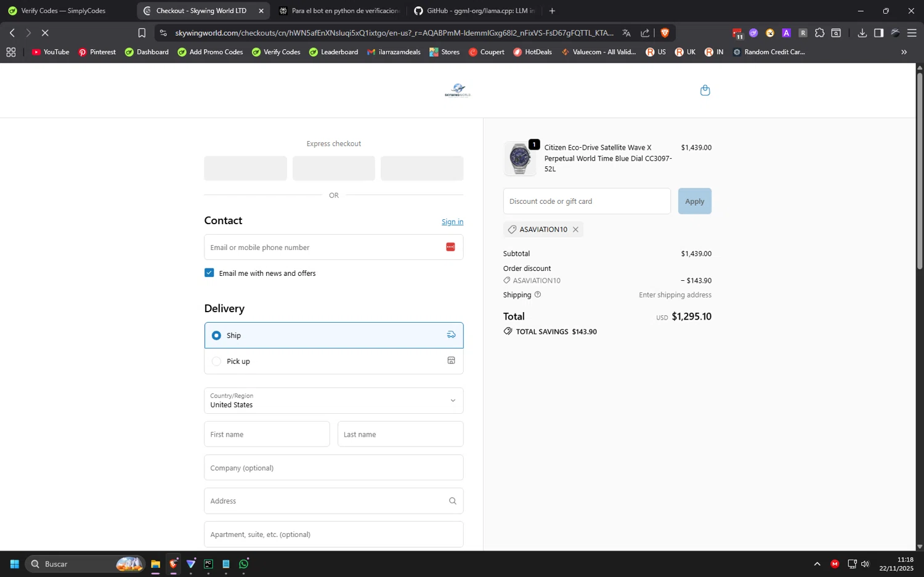Open the Brave main menu
The height and width of the screenshot is (577, 924).
pos(912,33)
